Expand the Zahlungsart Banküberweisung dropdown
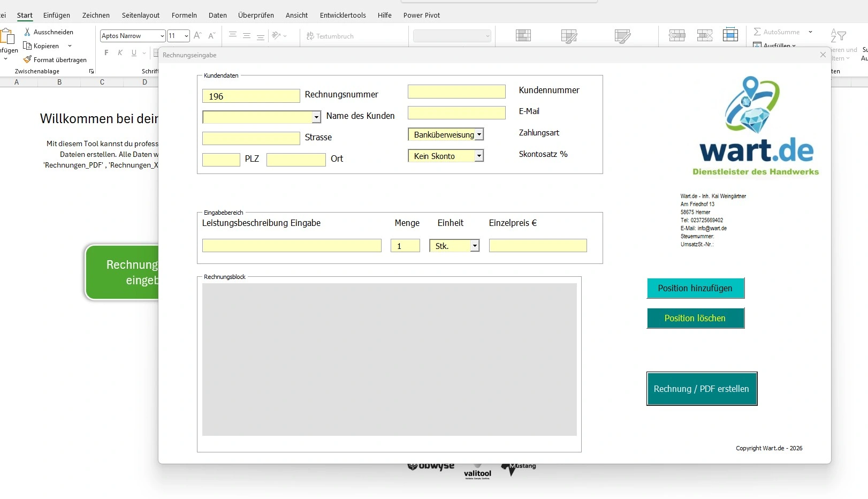 coord(479,135)
